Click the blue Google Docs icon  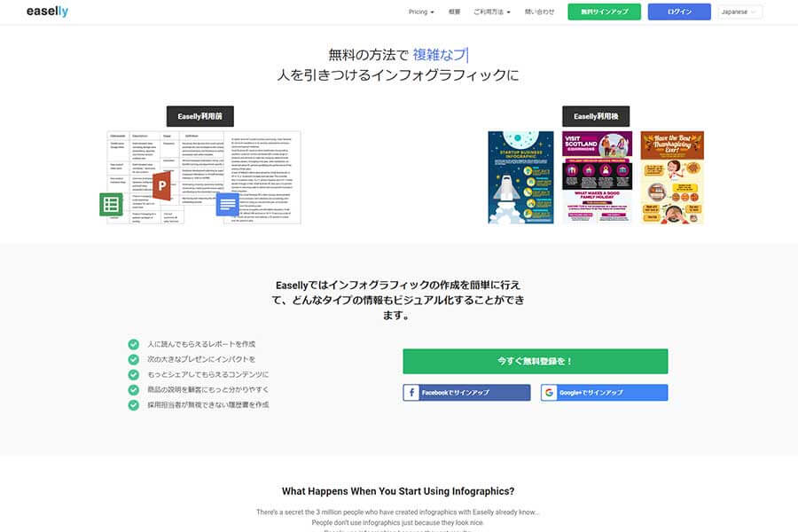click(228, 205)
